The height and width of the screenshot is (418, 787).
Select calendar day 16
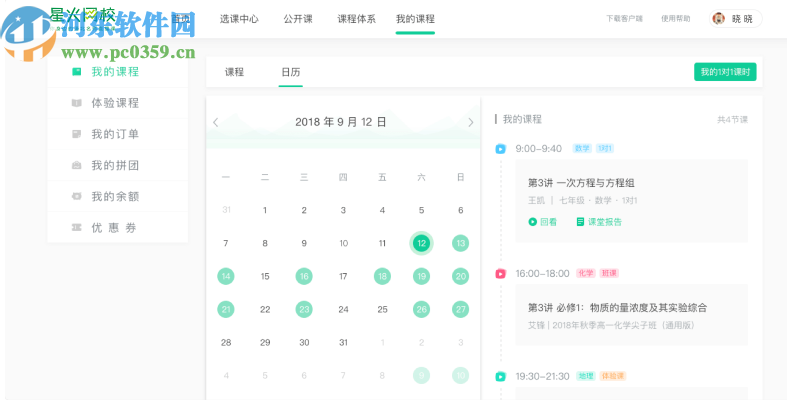304,276
